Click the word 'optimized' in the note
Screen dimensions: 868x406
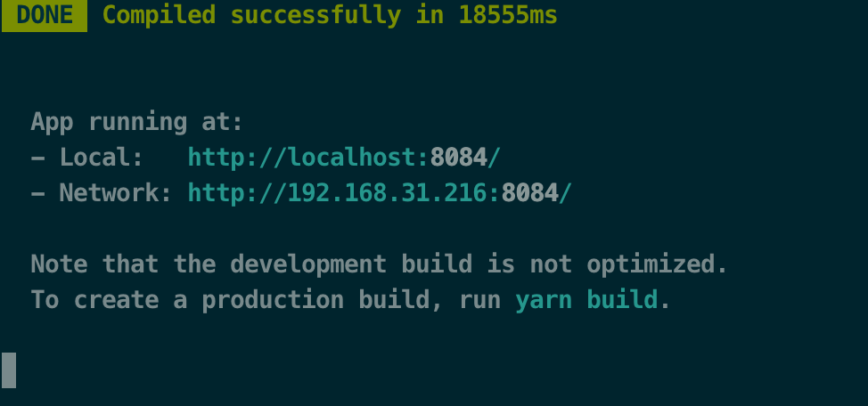[x=651, y=264]
